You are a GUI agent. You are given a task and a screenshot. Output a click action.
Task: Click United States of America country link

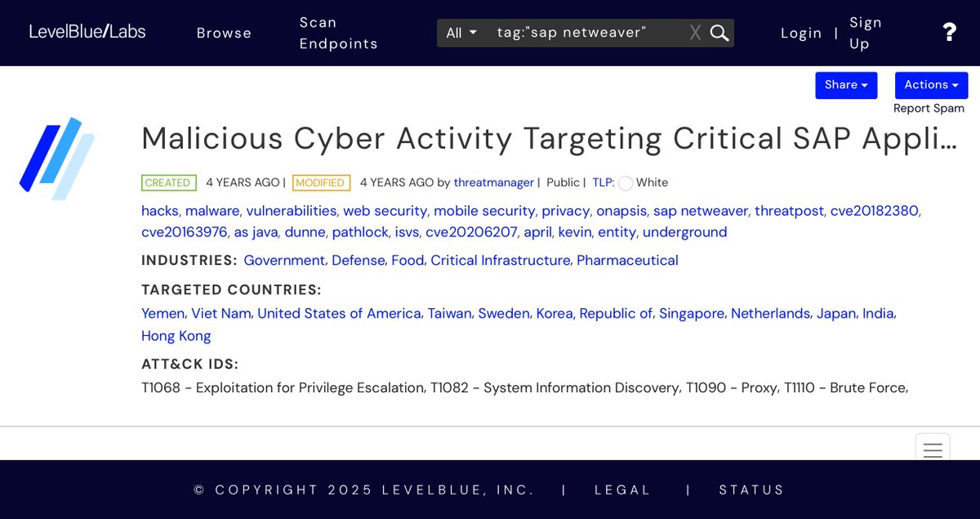pos(339,314)
